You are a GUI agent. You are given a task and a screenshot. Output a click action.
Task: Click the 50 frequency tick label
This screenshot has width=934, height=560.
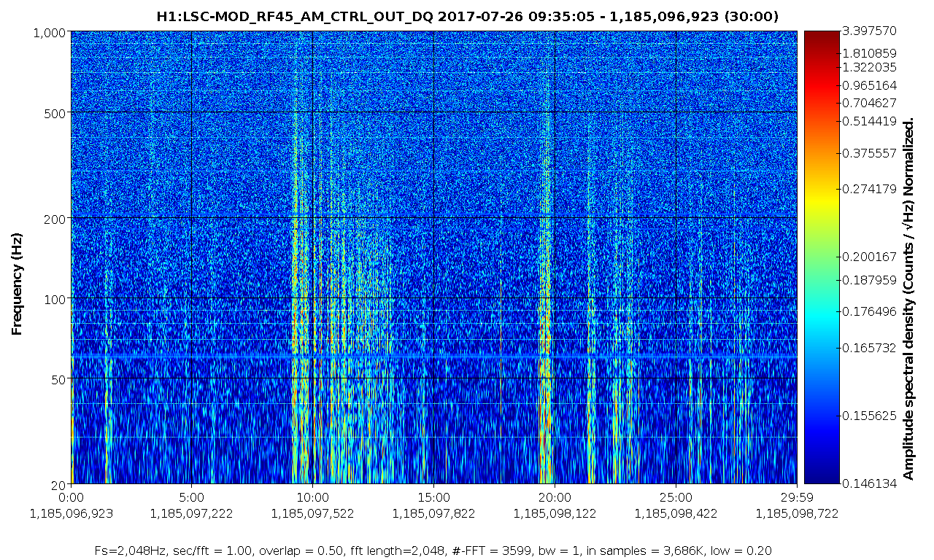(x=58, y=379)
